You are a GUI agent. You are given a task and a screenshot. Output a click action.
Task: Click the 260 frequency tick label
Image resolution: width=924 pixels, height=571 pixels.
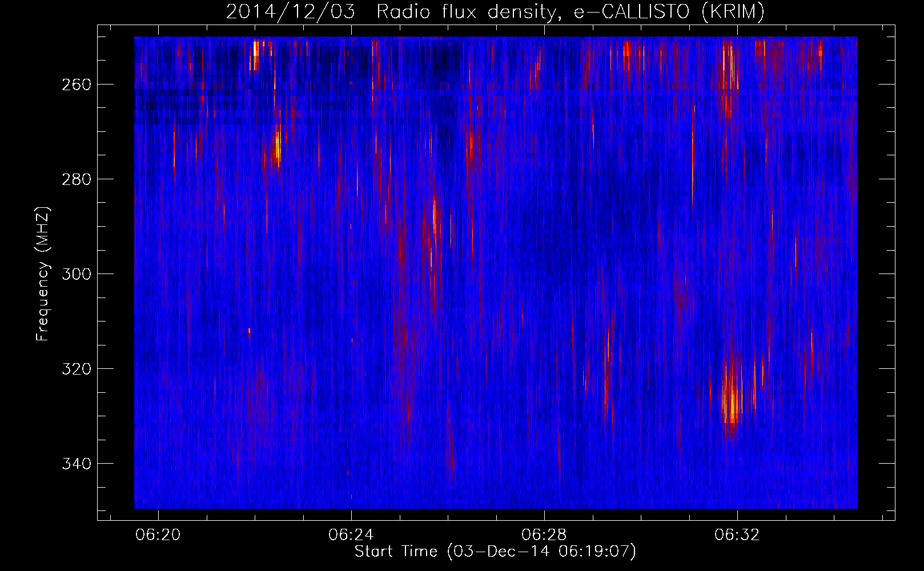tap(76, 85)
